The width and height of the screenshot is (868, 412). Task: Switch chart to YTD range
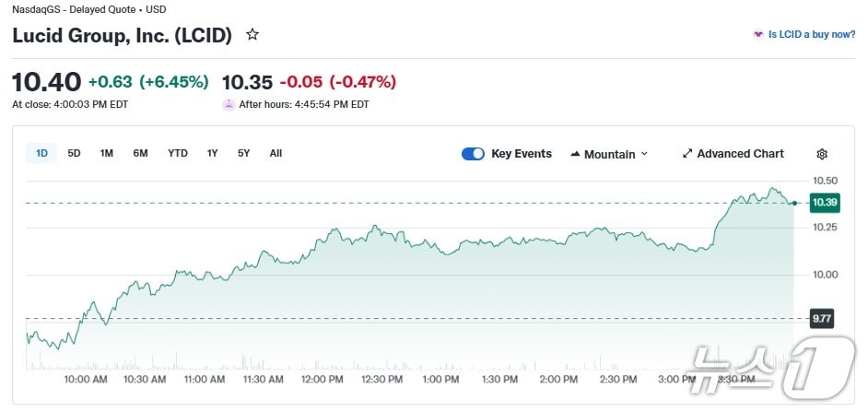pos(178,153)
